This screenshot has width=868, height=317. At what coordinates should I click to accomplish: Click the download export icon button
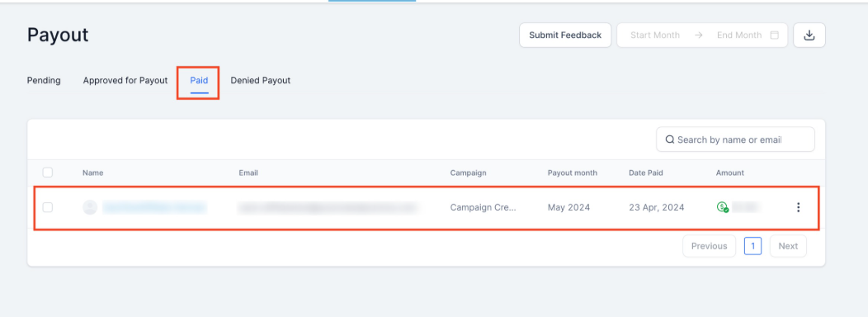(809, 35)
